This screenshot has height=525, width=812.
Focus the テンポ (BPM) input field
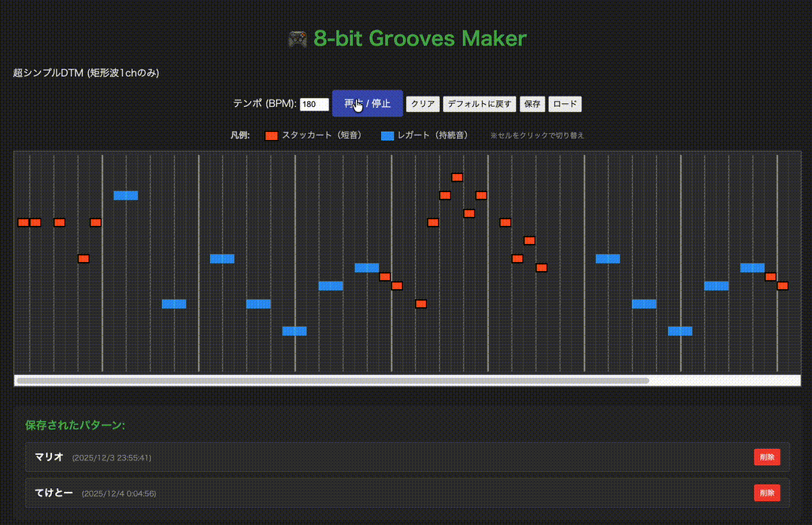pos(314,104)
